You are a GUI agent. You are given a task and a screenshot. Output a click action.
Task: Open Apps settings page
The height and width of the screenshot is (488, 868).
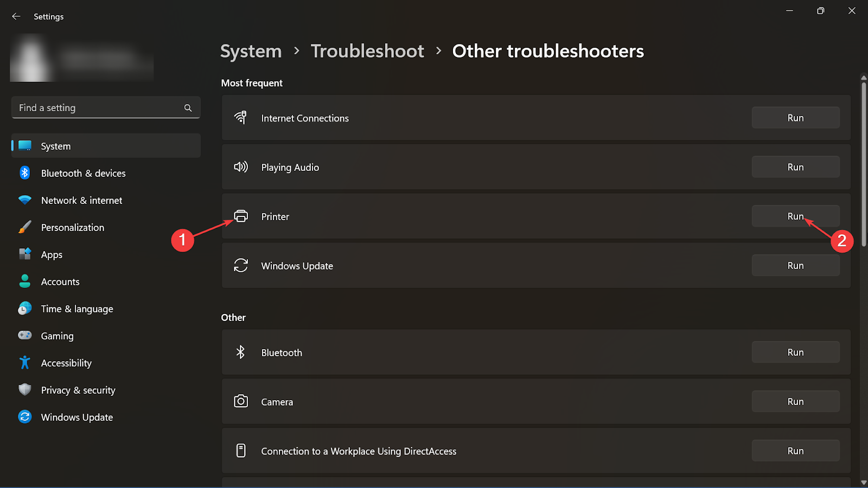click(x=106, y=254)
